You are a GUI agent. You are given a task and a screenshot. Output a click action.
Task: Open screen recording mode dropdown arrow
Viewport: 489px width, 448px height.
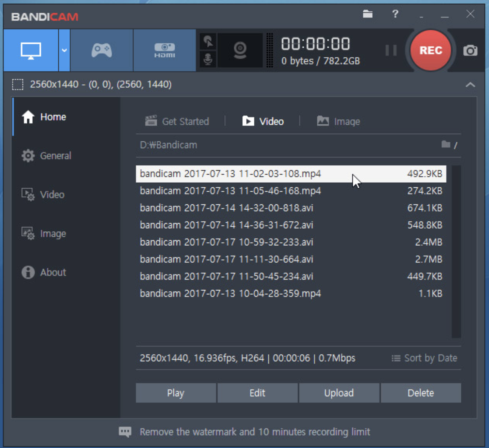(x=64, y=51)
